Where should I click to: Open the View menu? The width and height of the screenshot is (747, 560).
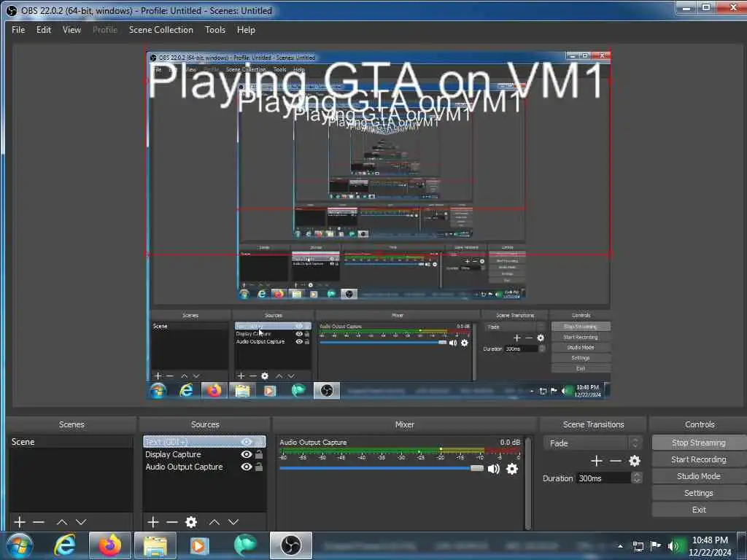click(71, 29)
